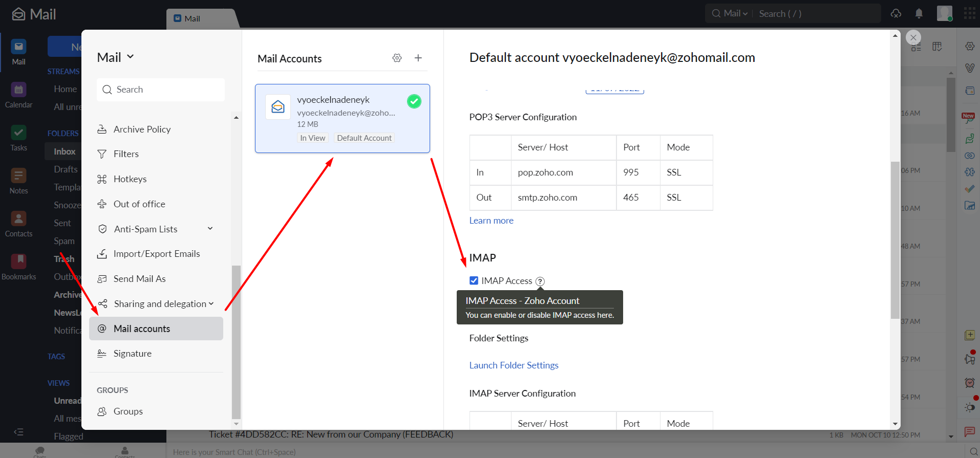The height and width of the screenshot is (458, 980).
Task: Open notifications bell icon
Action: tap(919, 14)
